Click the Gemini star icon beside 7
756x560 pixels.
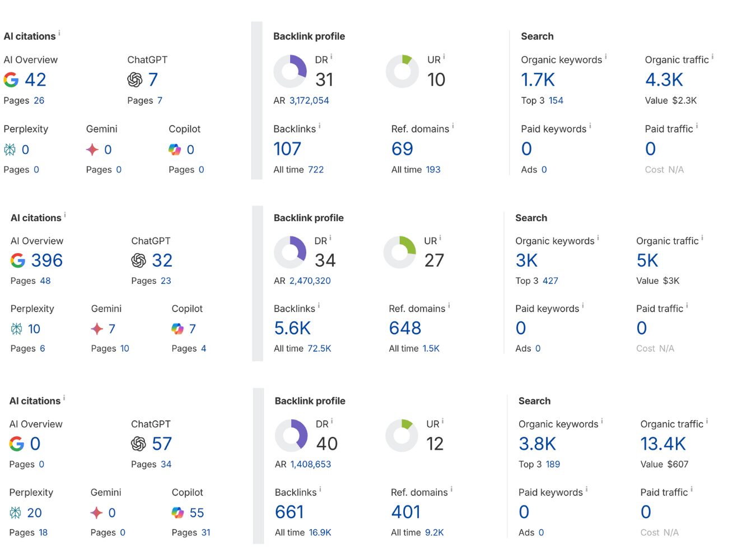[x=97, y=329]
